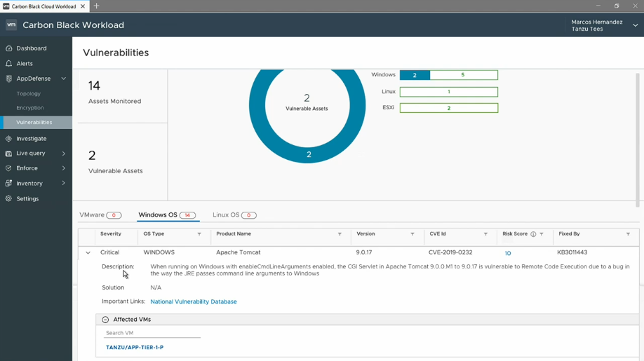Collapse the Affected VMs section

click(105, 320)
